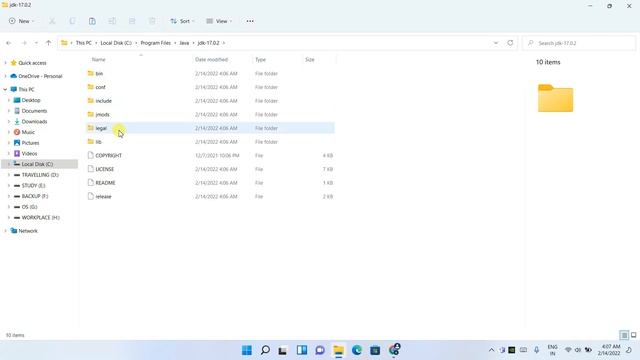Image resolution: width=640 pixels, height=360 pixels.
Task: Go back with the left arrow
Action: click(9, 43)
